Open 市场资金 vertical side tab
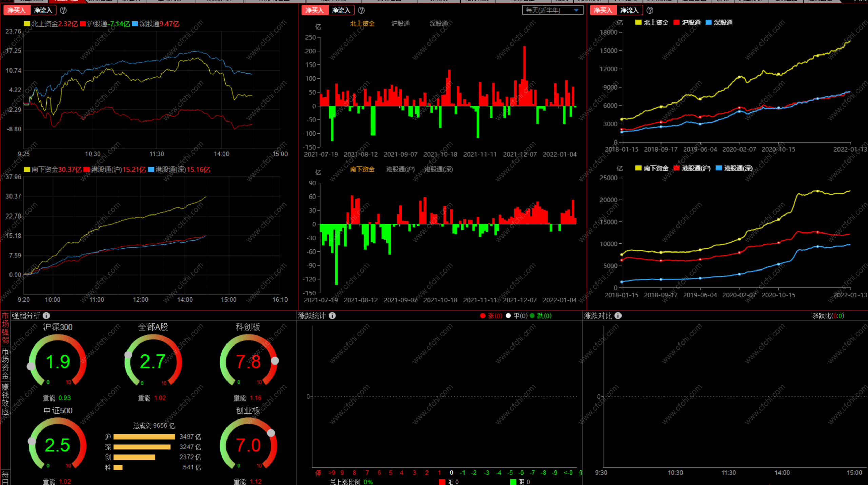The width and height of the screenshot is (868, 485). (5, 363)
